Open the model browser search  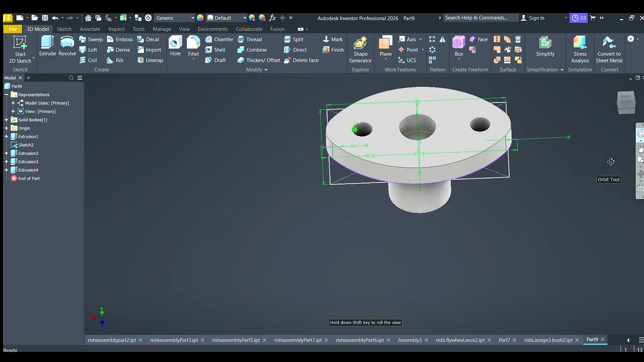click(71, 78)
